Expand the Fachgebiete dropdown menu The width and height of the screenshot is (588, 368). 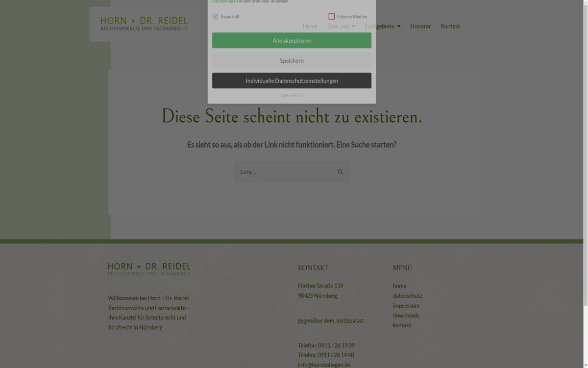[382, 26]
